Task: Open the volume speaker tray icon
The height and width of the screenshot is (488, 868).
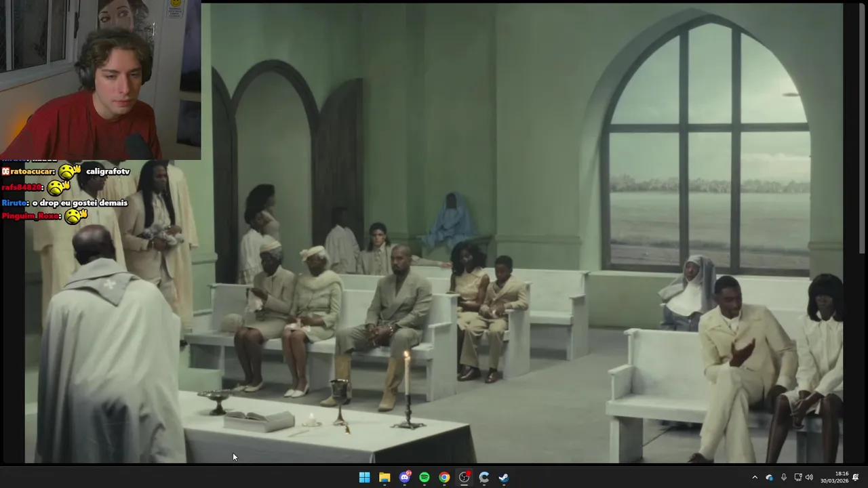Action: tap(809, 477)
